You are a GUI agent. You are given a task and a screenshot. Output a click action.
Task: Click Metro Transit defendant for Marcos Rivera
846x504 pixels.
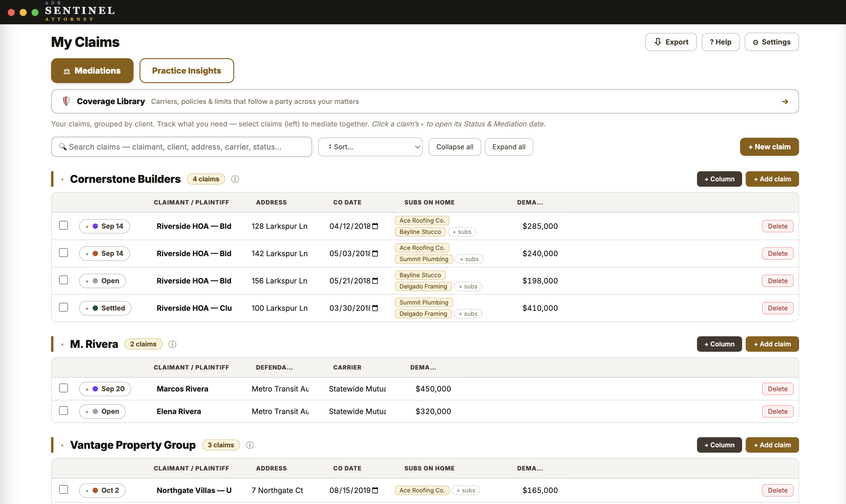[280, 389]
